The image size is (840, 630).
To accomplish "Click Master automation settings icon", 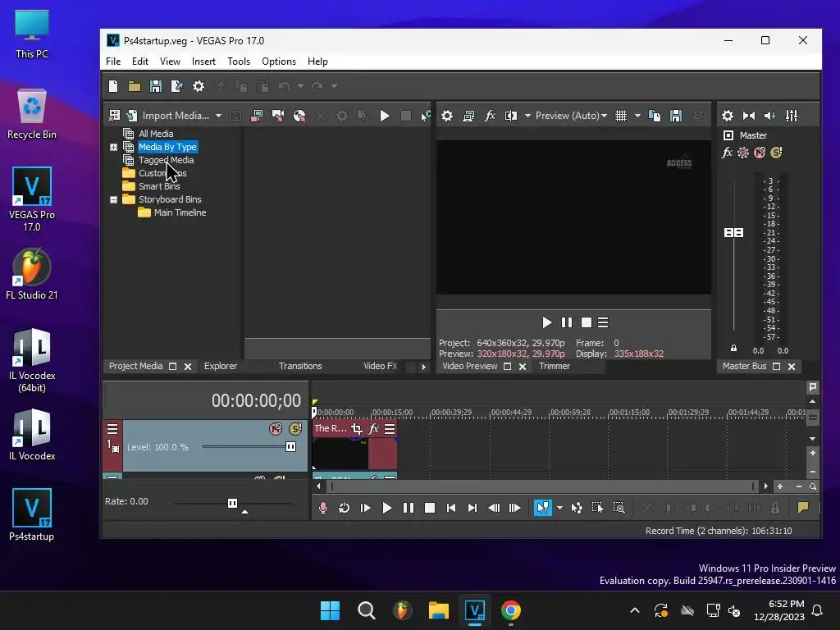I will 743,153.
